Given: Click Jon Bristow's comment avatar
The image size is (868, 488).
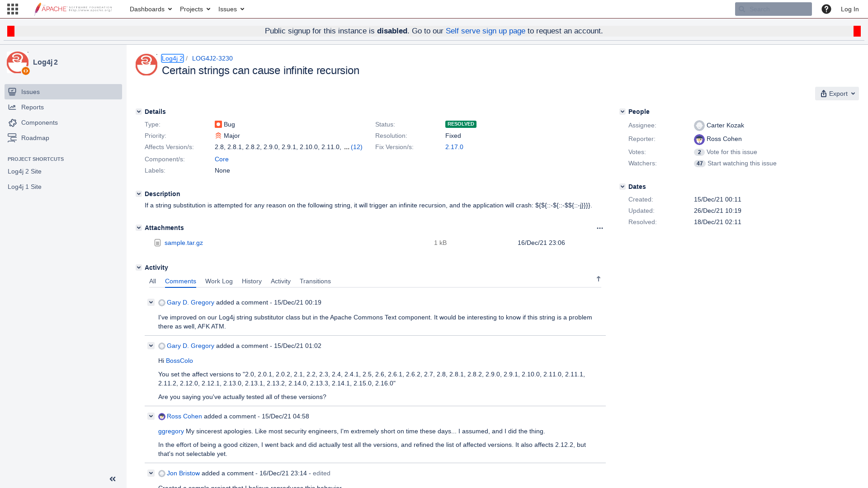Looking at the screenshot, I should (x=162, y=474).
